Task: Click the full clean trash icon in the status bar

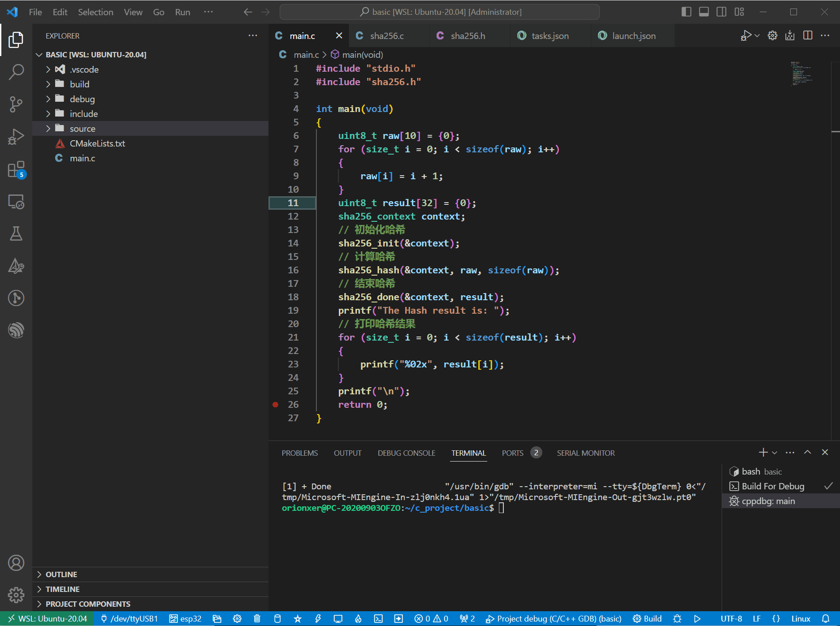Action: tap(257, 619)
